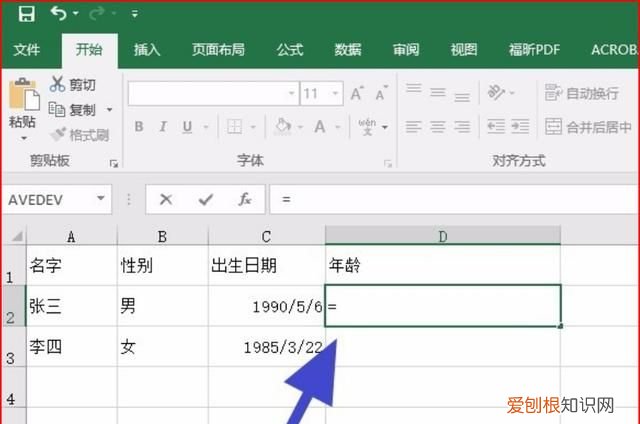This screenshot has width=640, height=424.
Task: Click 合并后居中 merge and center
Action: (588, 127)
